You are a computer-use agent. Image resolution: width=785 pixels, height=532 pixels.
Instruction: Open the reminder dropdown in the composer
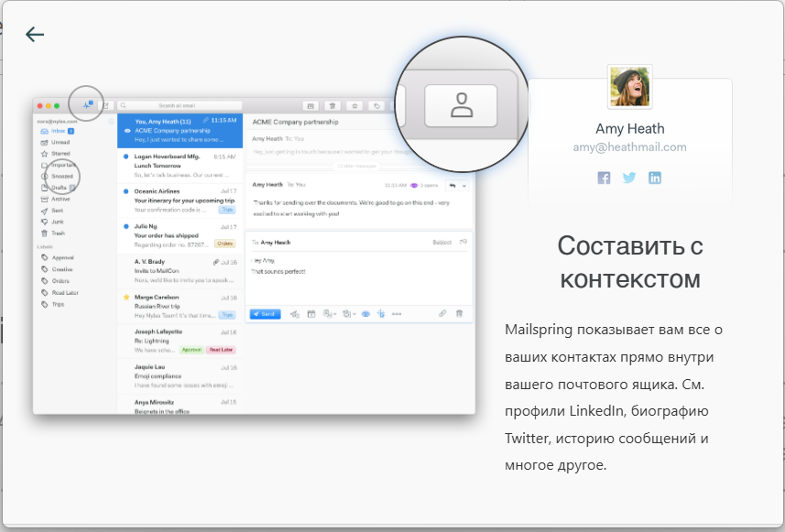(x=349, y=314)
